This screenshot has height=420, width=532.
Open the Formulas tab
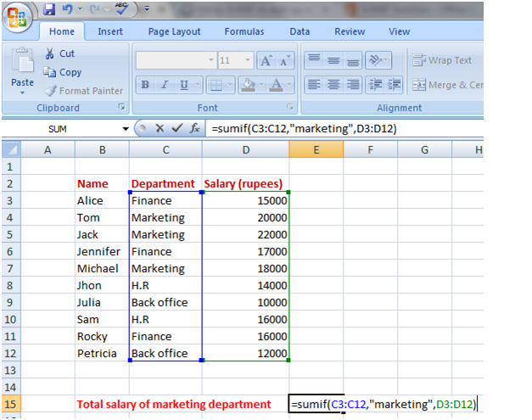click(x=244, y=31)
